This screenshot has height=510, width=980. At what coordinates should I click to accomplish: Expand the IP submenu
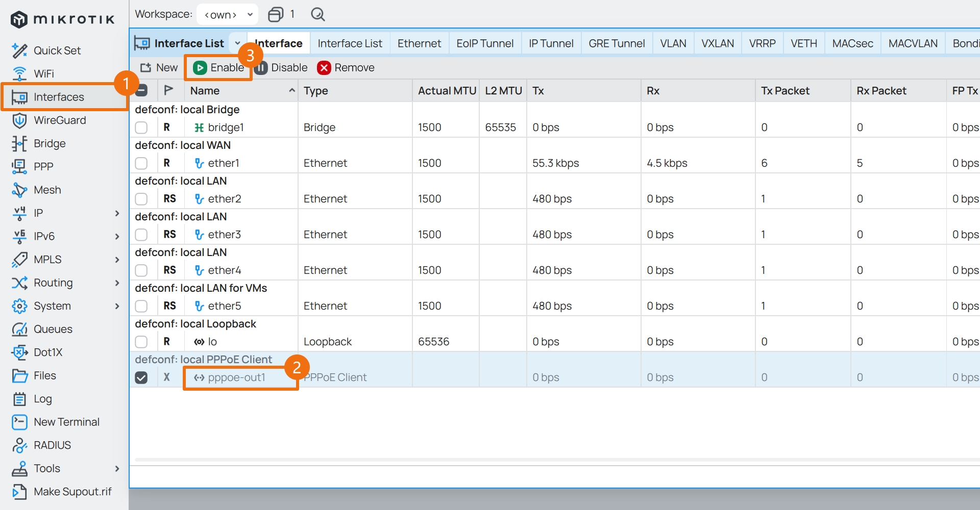[117, 213]
